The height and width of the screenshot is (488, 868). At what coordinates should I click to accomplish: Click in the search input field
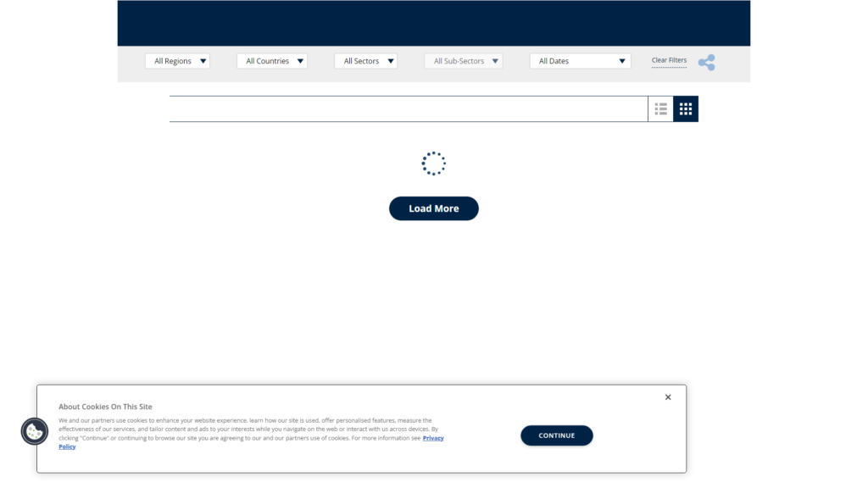tap(409, 109)
